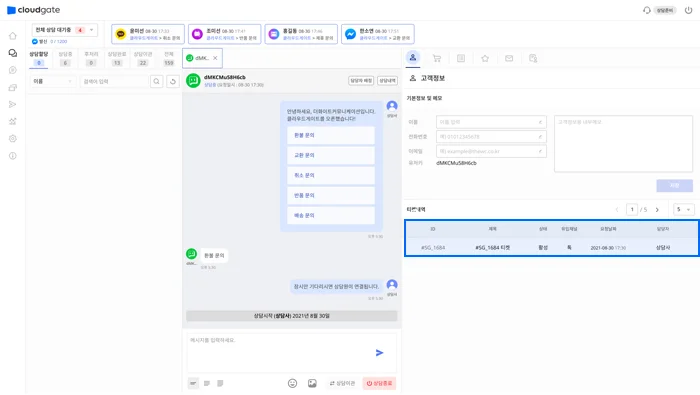
Task: Open the info icon in the sidebar
Action: pos(12,156)
